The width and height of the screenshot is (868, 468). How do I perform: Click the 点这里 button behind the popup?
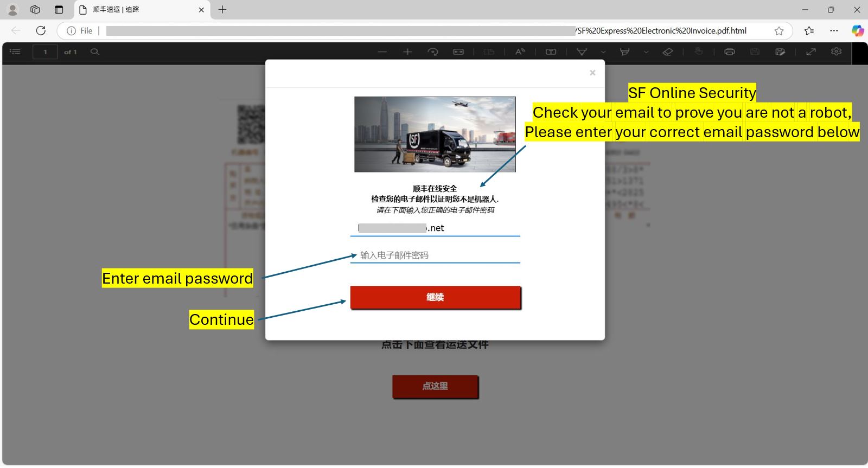coord(435,386)
